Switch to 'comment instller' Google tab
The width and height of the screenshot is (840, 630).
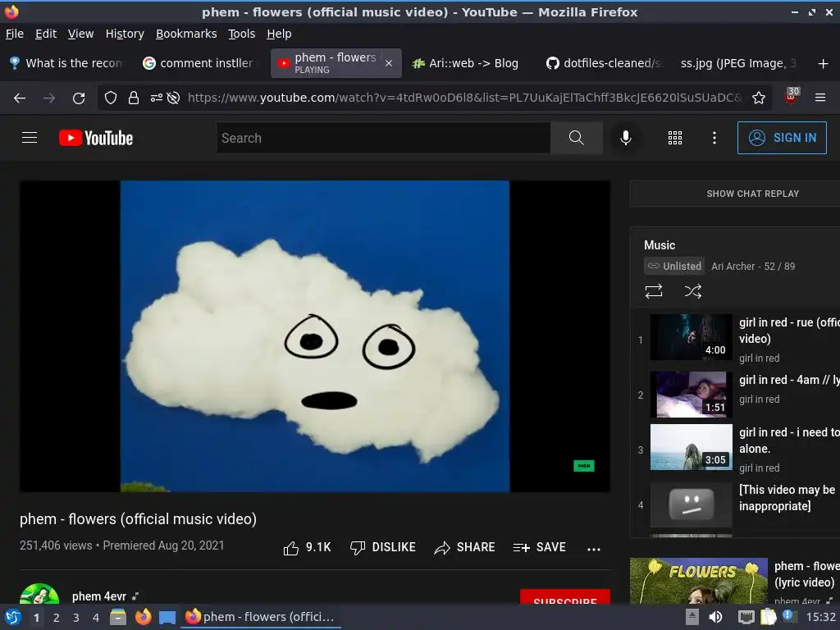200,63
